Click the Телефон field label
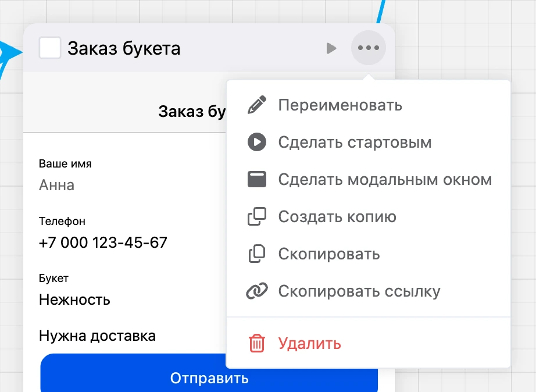Viewport: 536px width, 392px height. click(x=62, y=221)
